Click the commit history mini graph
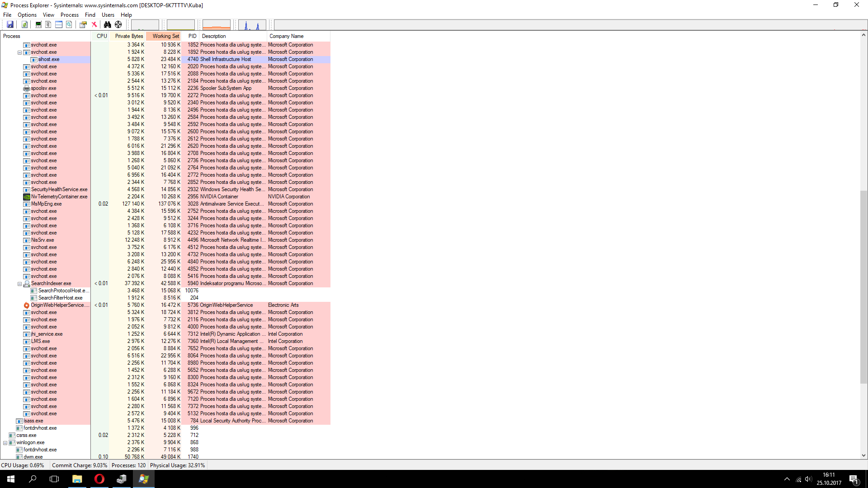The image size is (868, 488). point(181,25)
